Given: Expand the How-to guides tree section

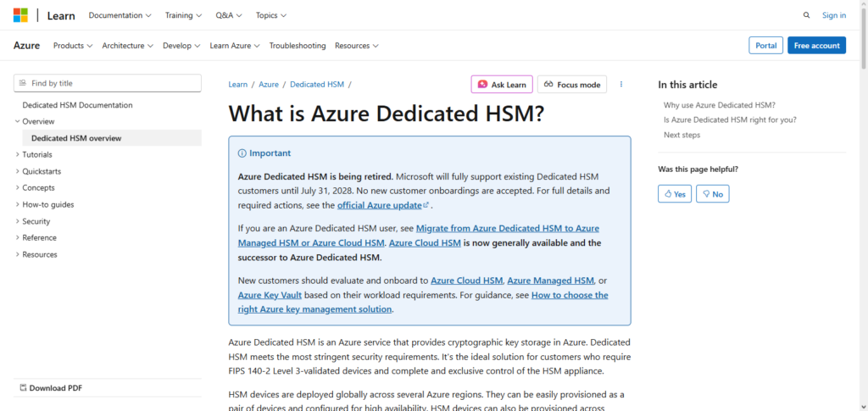Looking at the screenshot, I should pyautogui.click(x=44, y=205).
